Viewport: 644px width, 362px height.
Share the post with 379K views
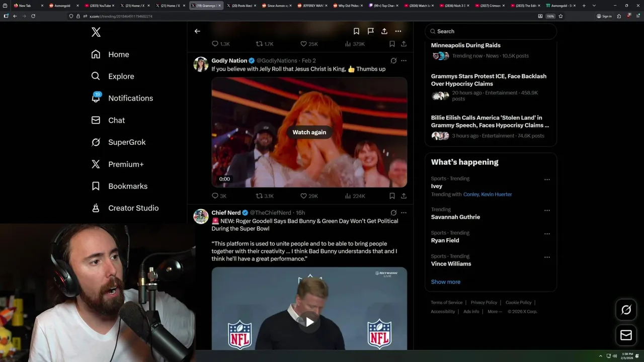pyautogui.click(x=404, y=44)
